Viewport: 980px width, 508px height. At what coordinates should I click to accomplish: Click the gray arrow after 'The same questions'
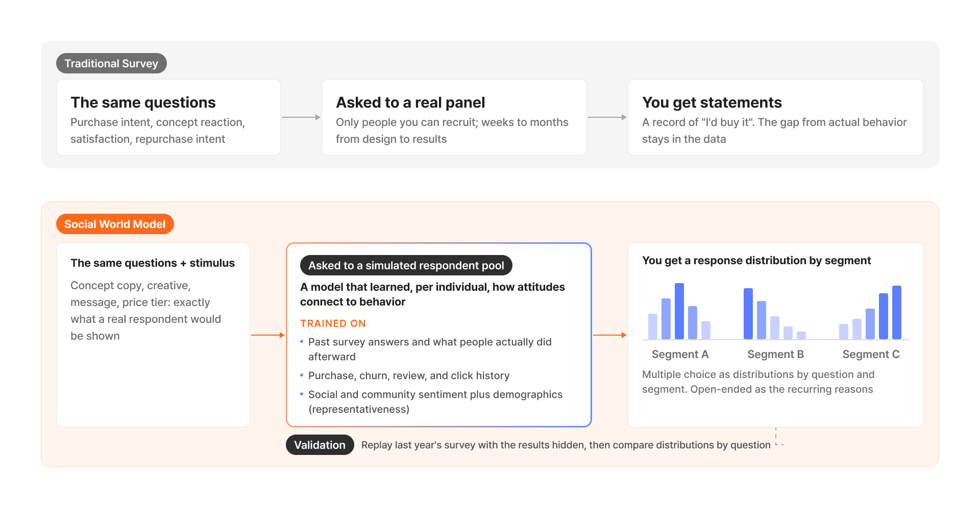[x=301, y=117]
